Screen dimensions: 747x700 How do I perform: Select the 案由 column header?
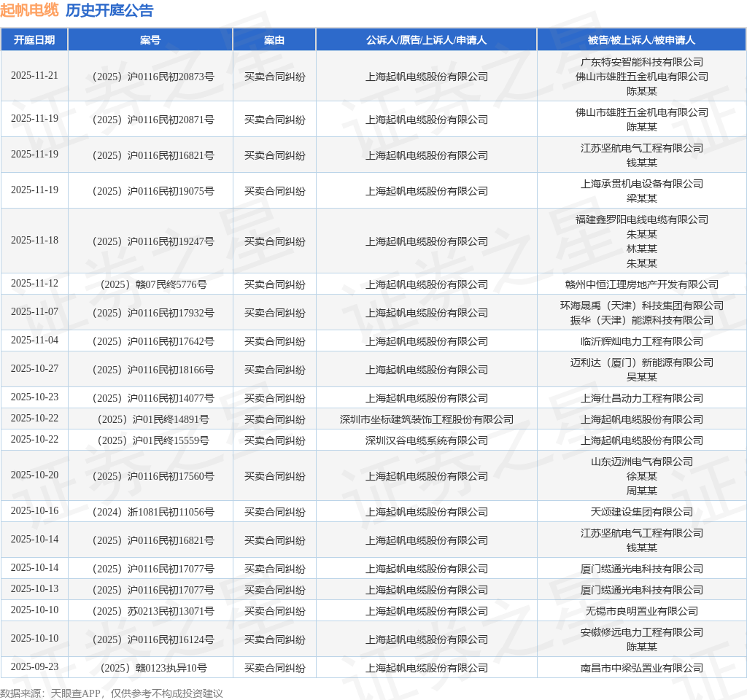(x=274, y=40)
